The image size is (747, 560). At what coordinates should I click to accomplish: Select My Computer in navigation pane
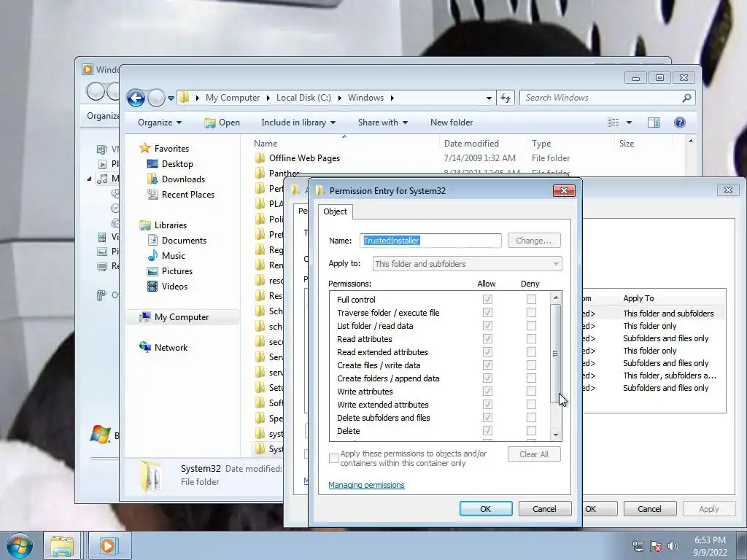(181, 317)
